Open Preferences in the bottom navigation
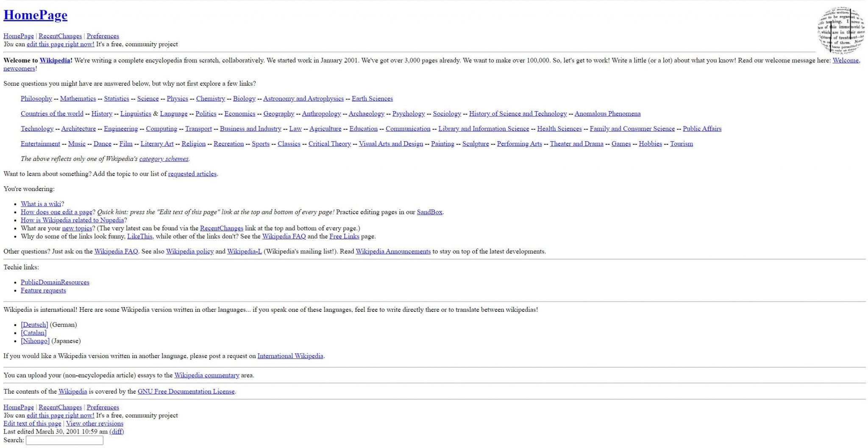Screen dimensions: 868x448 point(103,407)
